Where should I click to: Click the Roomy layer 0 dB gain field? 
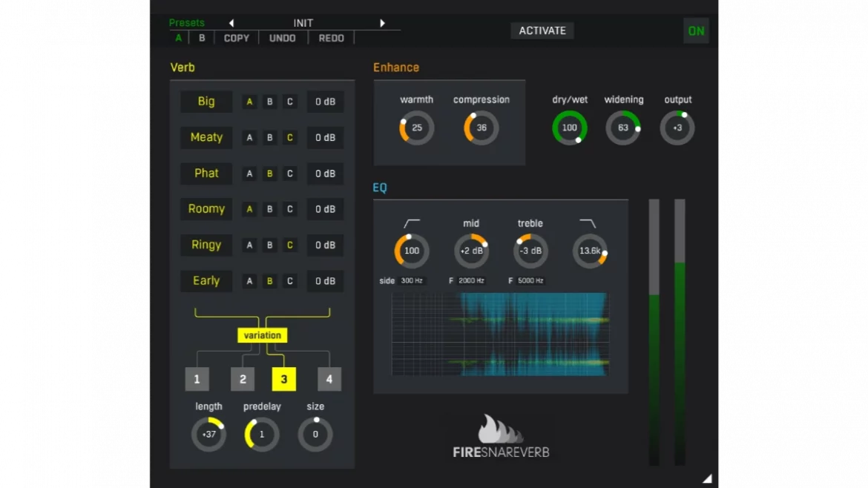click(x=325, y=209)
